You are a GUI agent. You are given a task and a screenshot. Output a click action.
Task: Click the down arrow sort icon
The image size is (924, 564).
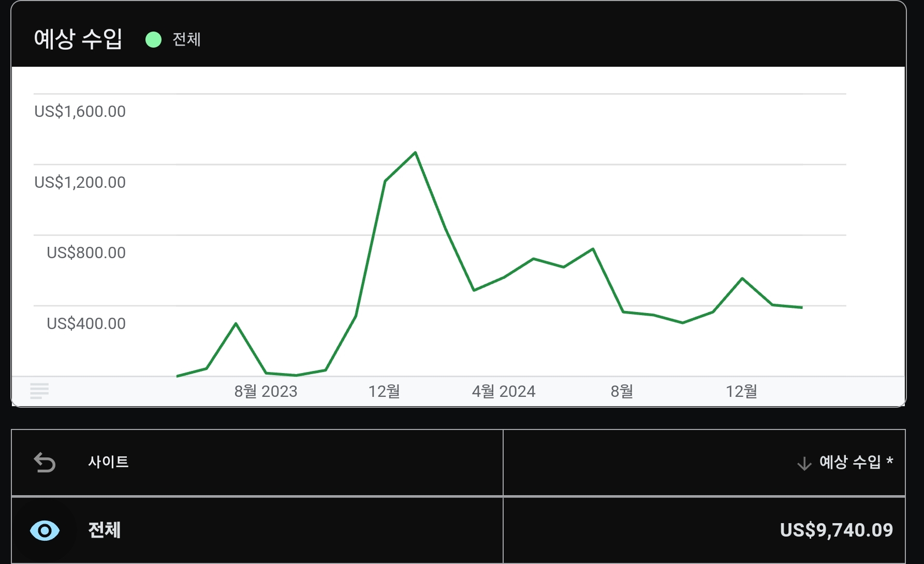[804, 464]
